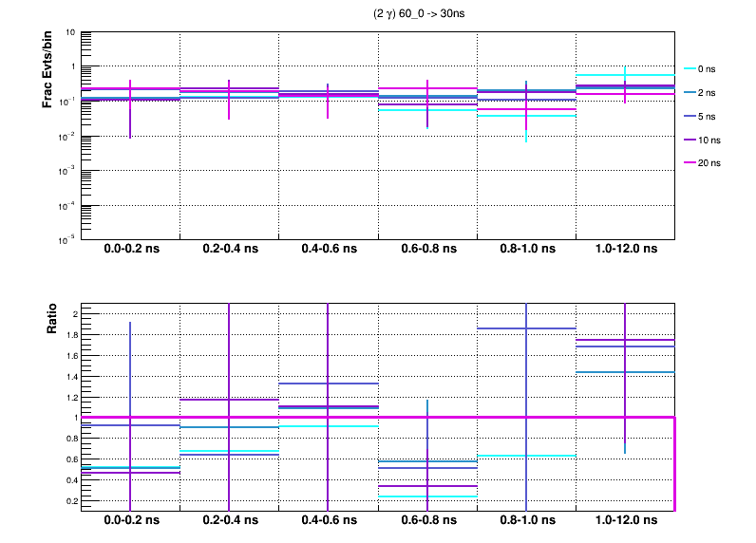The image size is (756, 543).
Task: Click '0.8-1.0 ns' label under Frac Evts plot
Action: 525,249
